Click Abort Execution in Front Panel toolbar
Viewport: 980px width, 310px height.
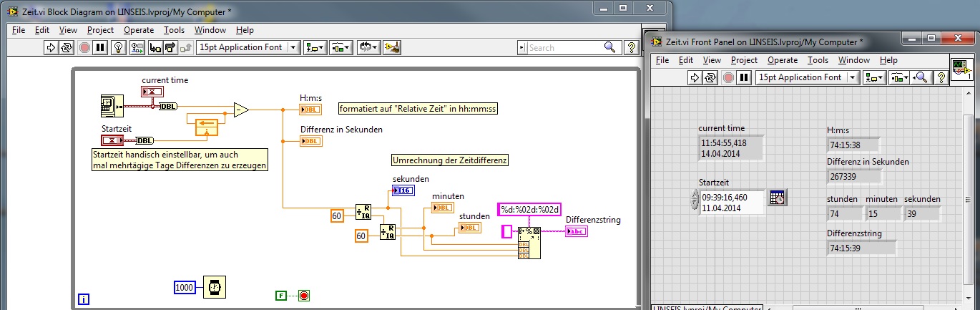point(727,77)
